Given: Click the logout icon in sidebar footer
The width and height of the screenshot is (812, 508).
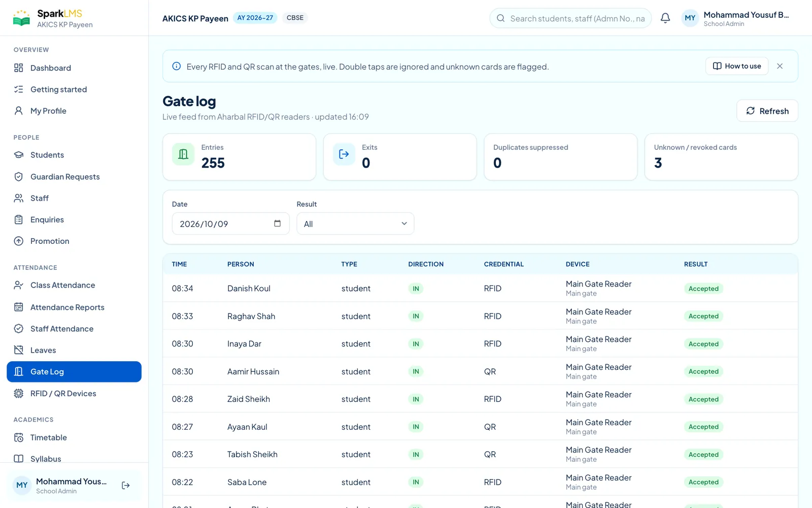Looking at the screenshot, I should point(126,486).
